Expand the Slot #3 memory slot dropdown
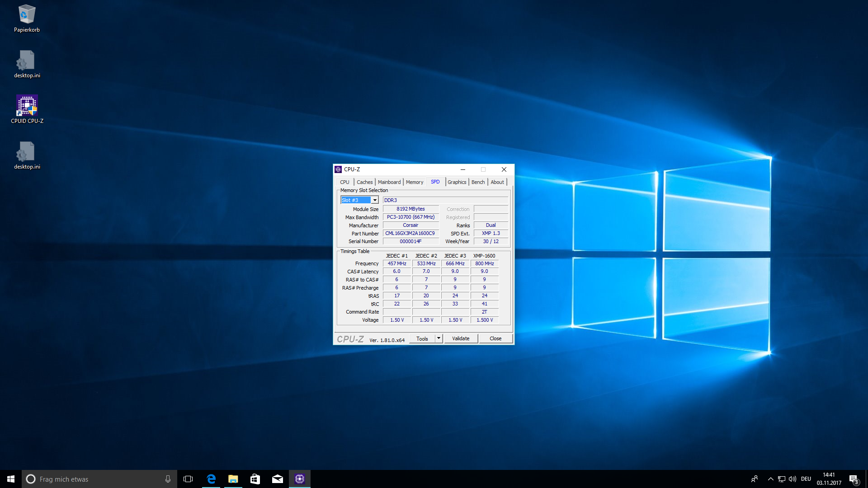This screenshot has height=488, width=868. 375,200
